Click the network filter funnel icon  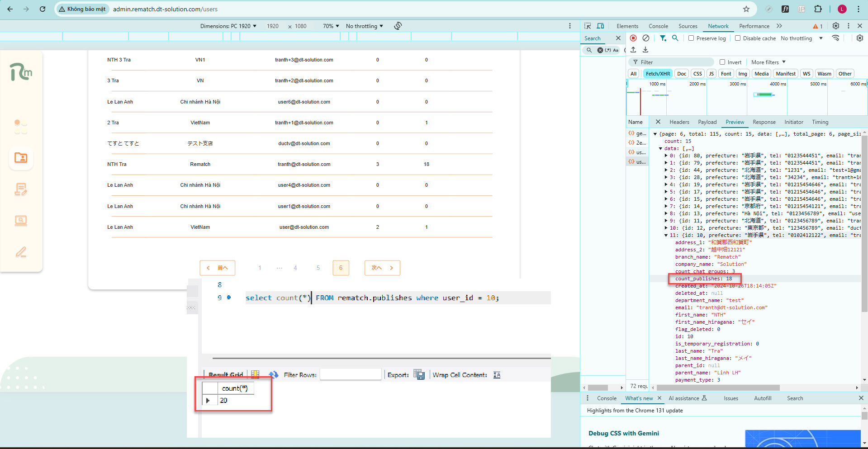coord(663,38)
